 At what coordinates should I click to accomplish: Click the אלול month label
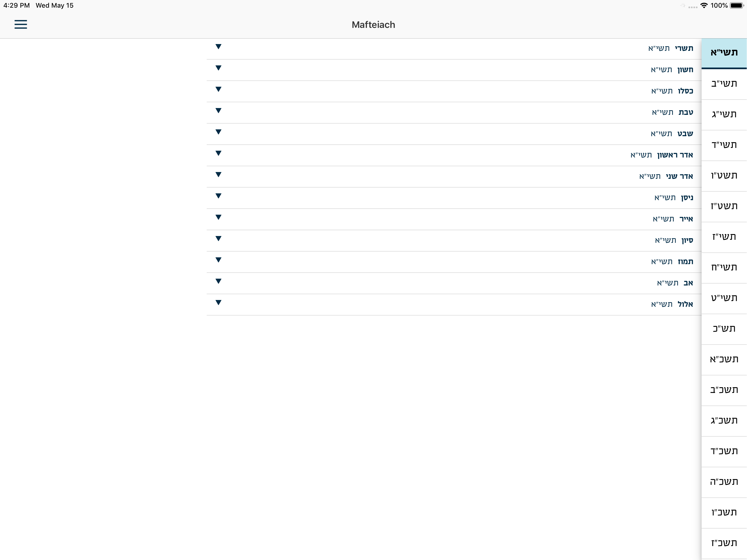(685, 304)
